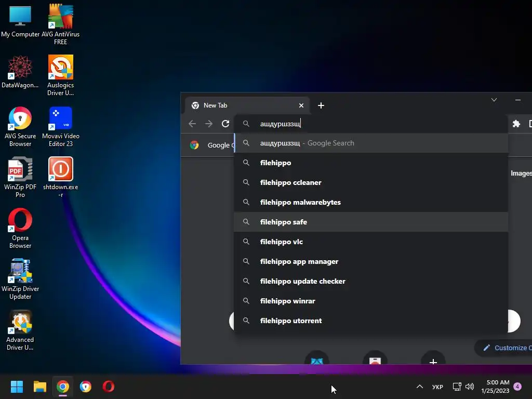The image size is (532, 399).
Task: Launch WinZip Driver Updater shortcut
Action: tap(20, 279)
